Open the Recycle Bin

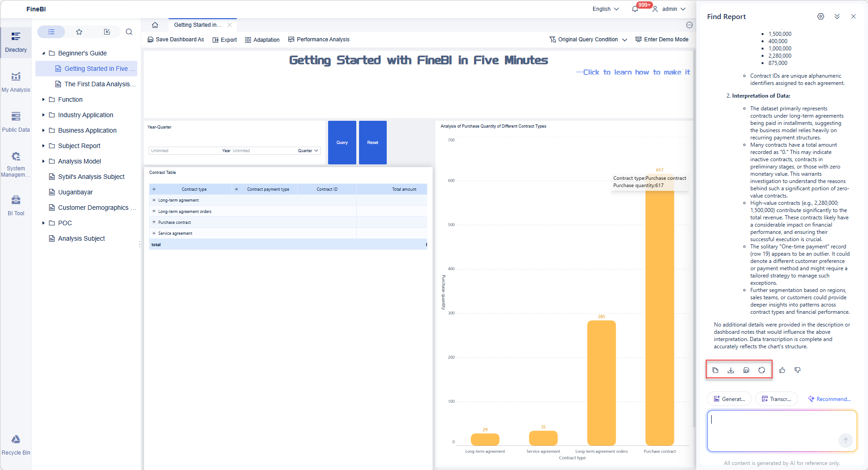pyautogui.click(x=16, y=445)
